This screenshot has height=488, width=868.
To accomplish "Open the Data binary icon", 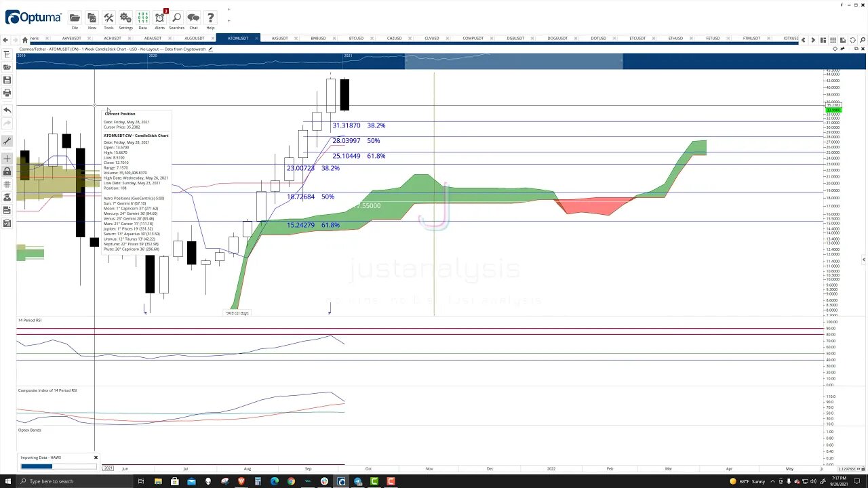I will [142, 18].
